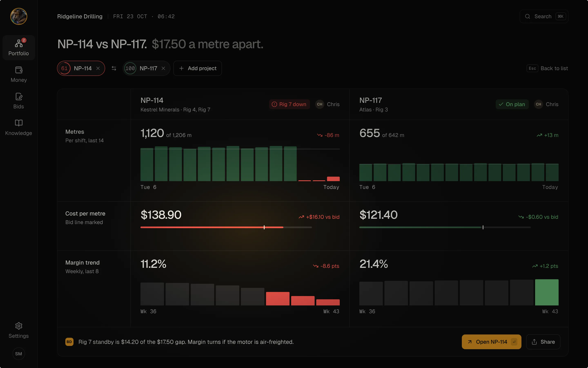Open NP-114 project with amber button
Screen dimensions: 588x368
pyautogui.click(x=492, y=342)
